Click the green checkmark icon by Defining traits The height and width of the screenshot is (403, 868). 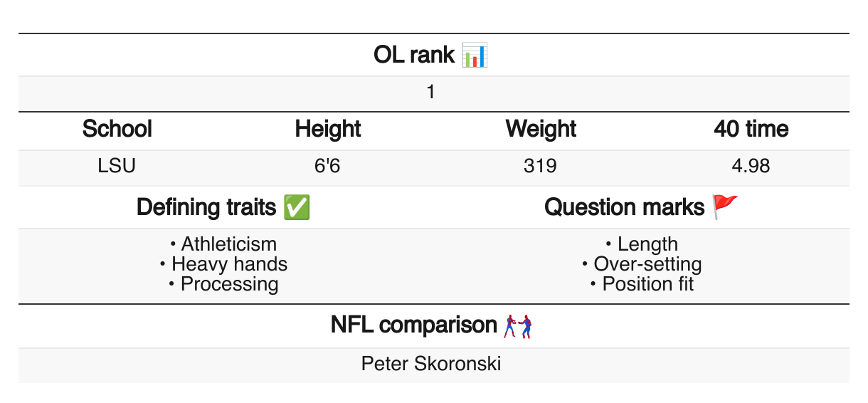(x=296, y=207)
